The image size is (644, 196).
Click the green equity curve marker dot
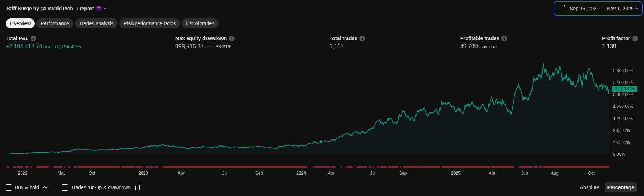(x=321, y=142)
